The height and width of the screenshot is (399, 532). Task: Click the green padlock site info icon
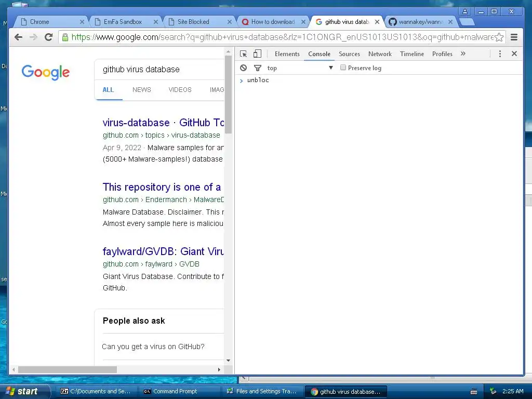(x=65, y=37)
